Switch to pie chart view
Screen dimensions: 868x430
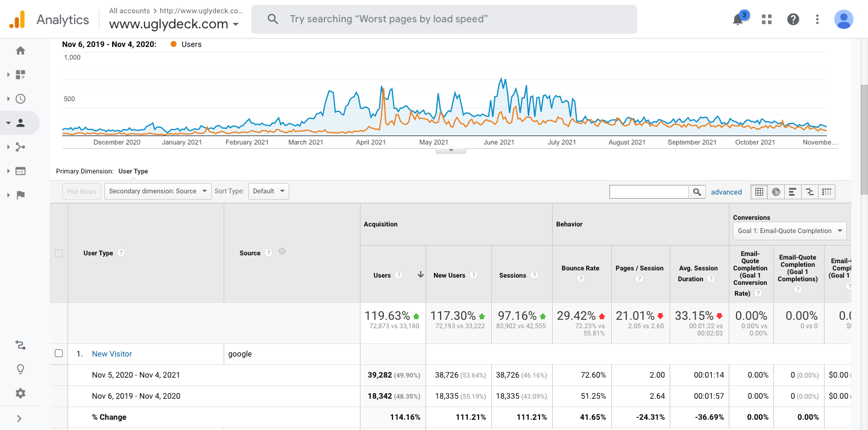click(x=776, y=192)
